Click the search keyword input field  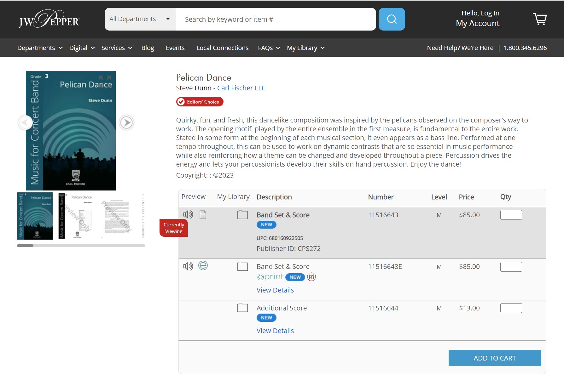[x=276, y=19]
